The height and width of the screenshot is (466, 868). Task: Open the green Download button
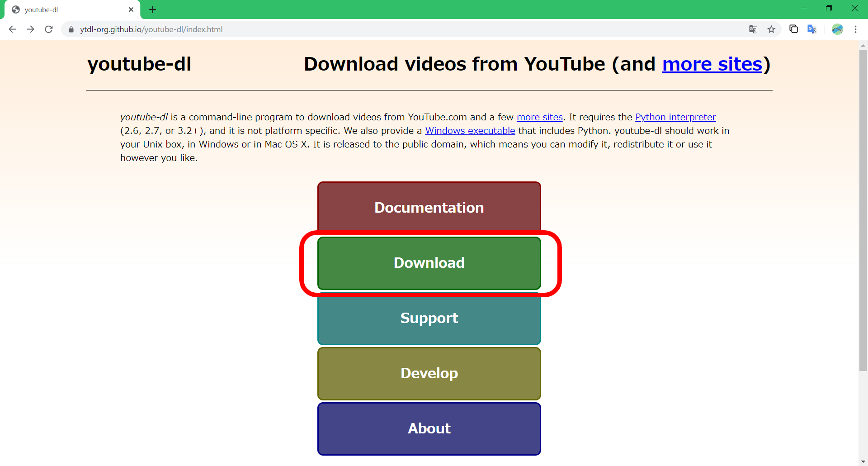429,263
